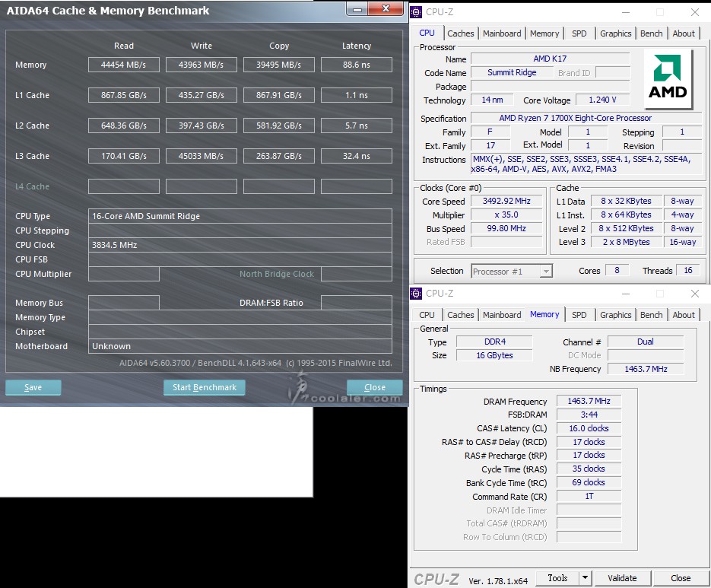Viewport: 711px width, 588px height.
Task: Click CAS# Latency 16.0 clocks value
Action: click(x=589, y=428)
